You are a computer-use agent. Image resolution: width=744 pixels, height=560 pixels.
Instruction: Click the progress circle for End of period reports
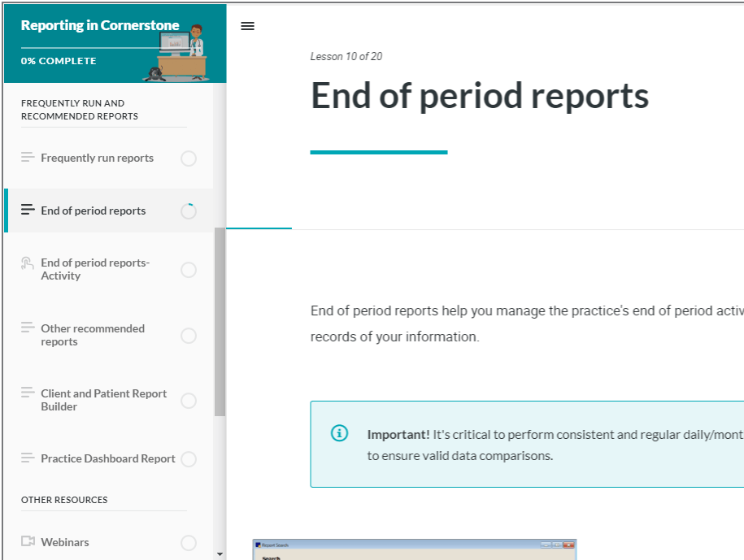(x=189, y=211)
